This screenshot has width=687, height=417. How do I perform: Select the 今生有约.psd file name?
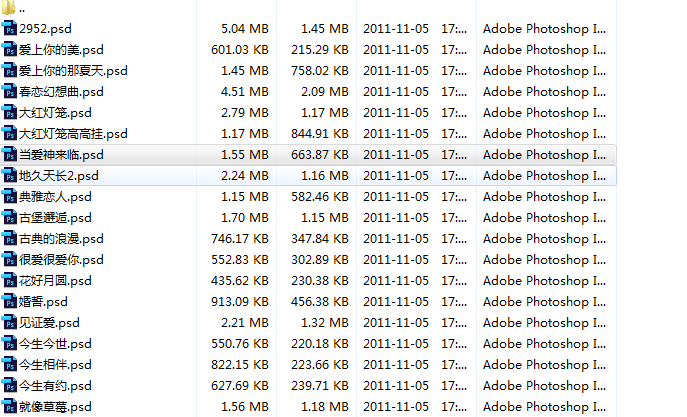click(55, 386)
